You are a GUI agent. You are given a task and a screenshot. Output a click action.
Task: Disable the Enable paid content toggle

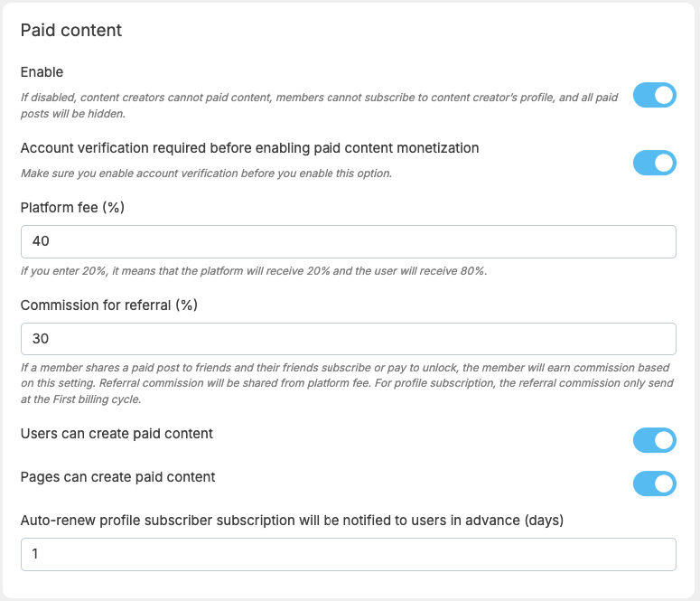click(x=655, y=95)
